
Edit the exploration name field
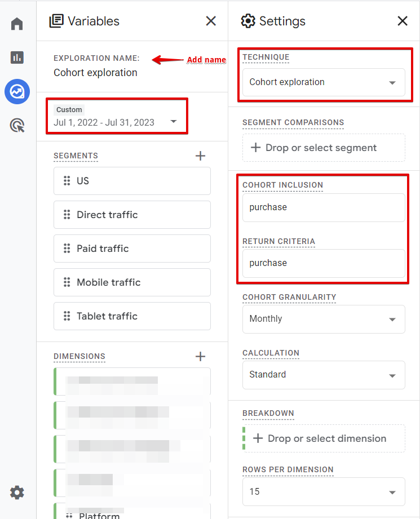(x=95, y=73)
